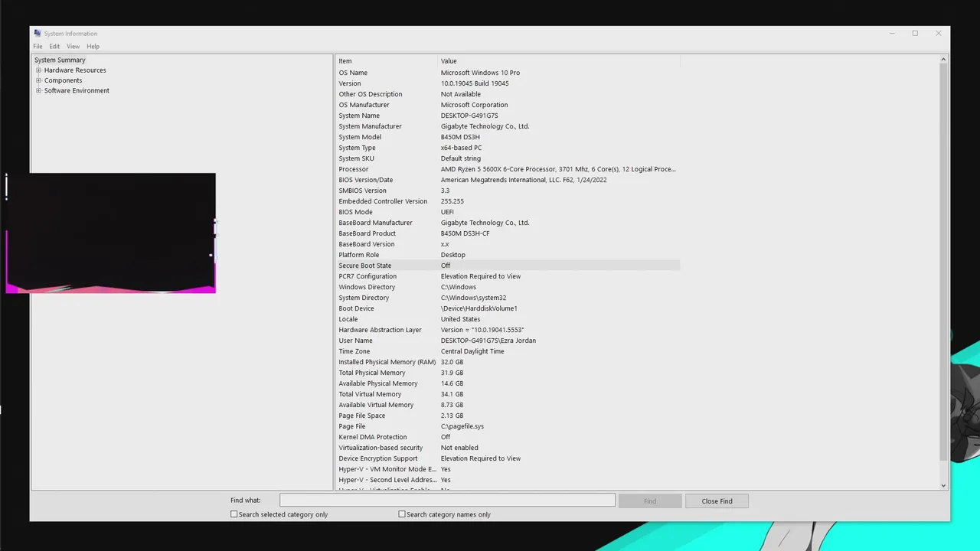Select the BIOS Version/Date row

click(508, 180)
